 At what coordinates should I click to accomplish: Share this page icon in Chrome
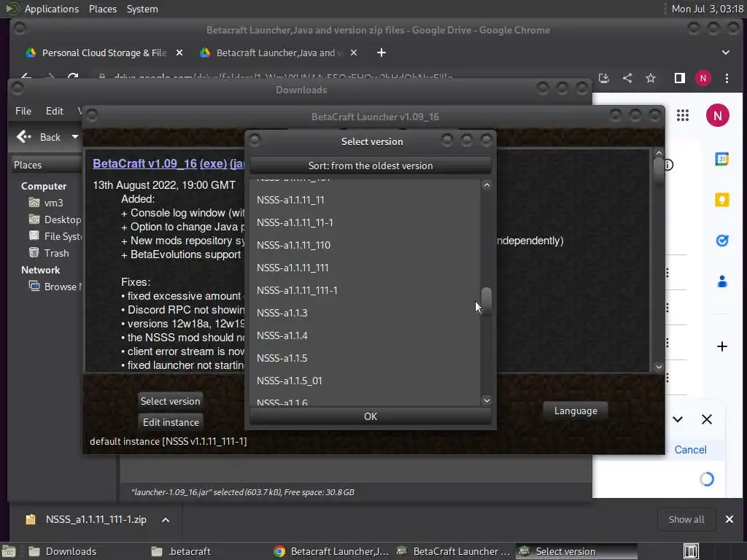[x=627, y=78]
